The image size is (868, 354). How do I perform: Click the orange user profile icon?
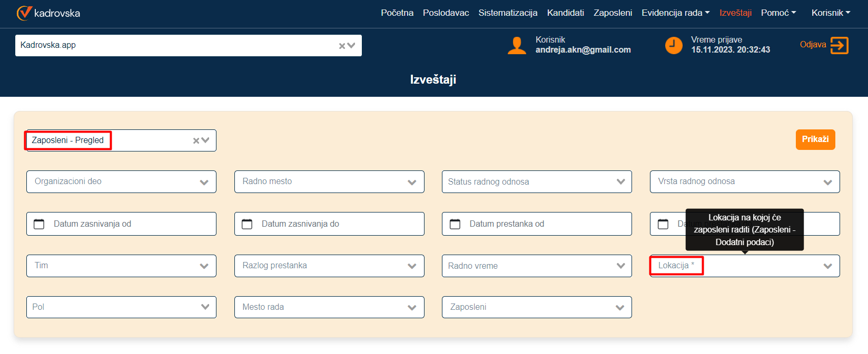point(517,46)
